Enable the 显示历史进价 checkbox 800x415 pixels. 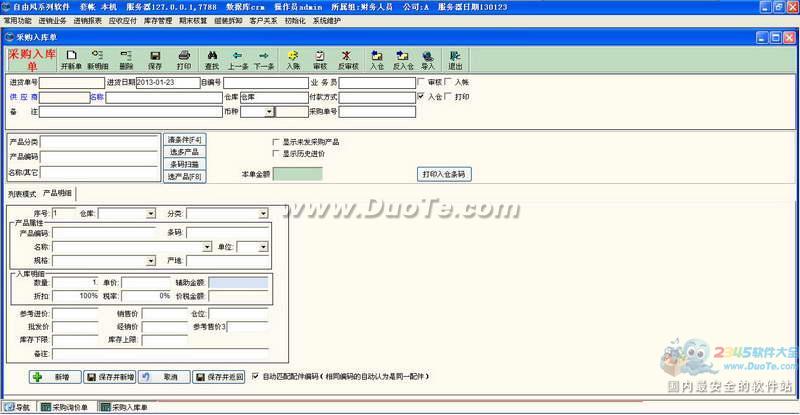(276, 154)
